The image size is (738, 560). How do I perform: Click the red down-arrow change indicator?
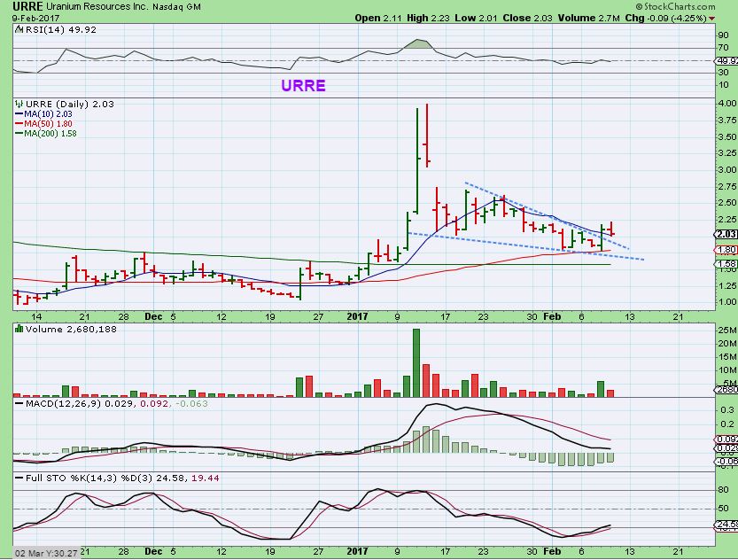tap(711, 19)
